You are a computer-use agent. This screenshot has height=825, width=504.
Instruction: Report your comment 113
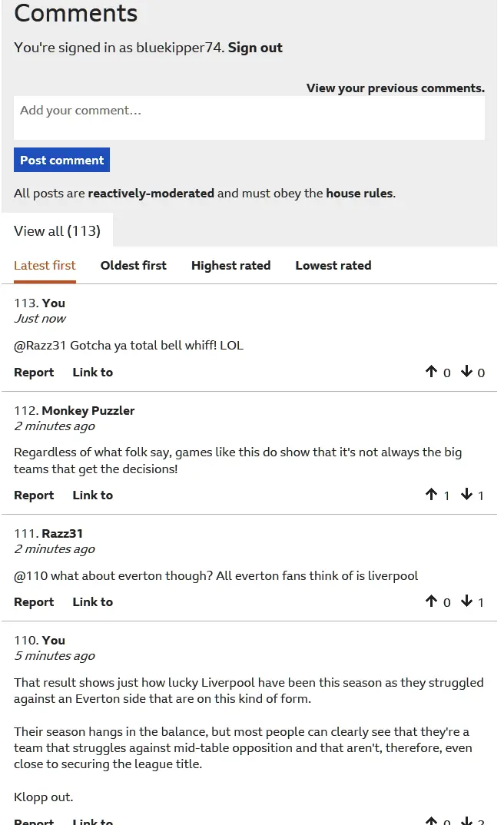tap(34, 373)
